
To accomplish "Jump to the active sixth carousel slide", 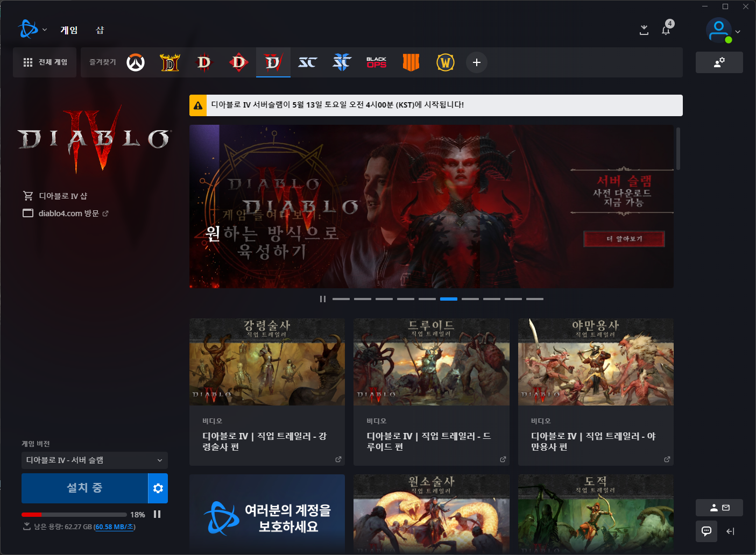I will (449, 299).
